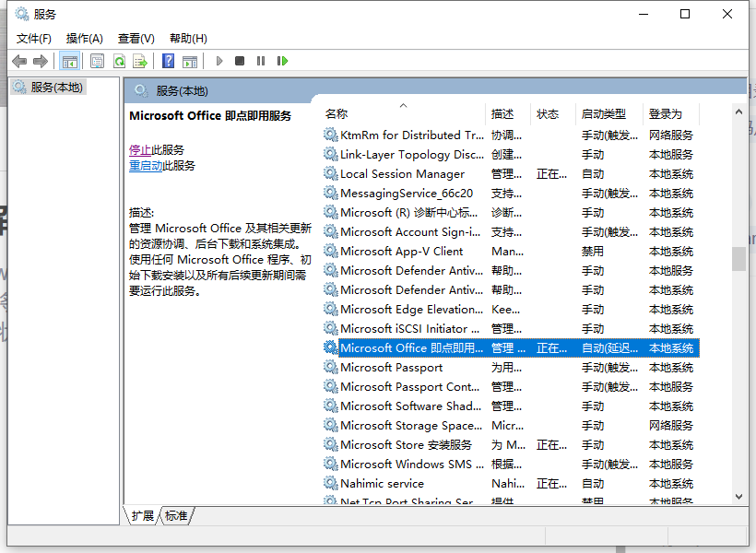Click the scrollbar up arrow

(x=738, y=112)
